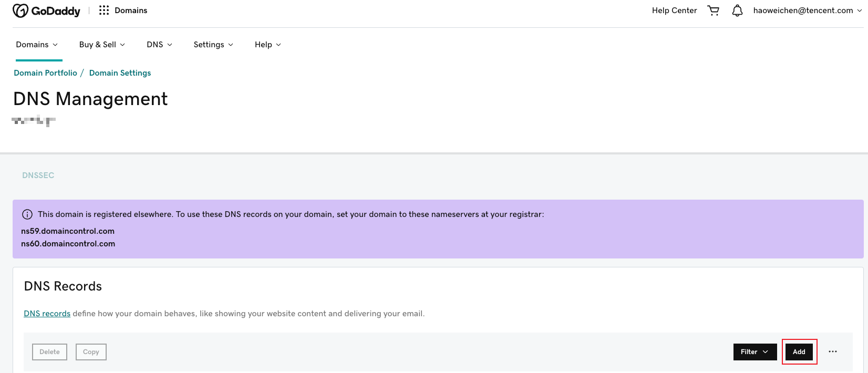868x373 pixels.
Task: View notifications bell
Action: (x=737, y=11)
